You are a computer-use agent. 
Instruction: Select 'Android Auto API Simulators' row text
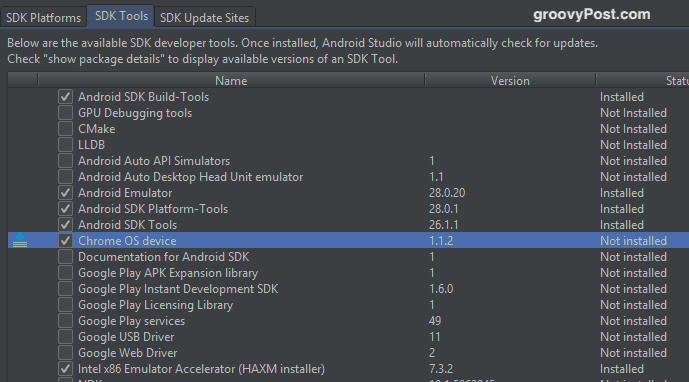tap(154, 161)
